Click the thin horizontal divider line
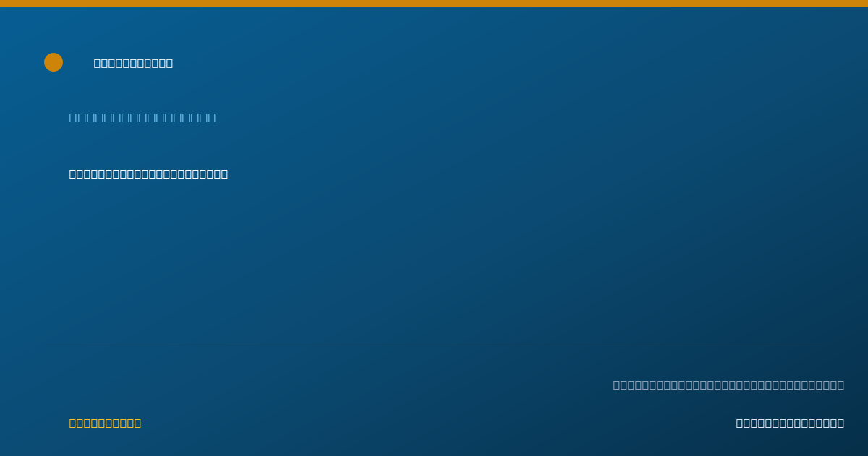 click(434, 345)
